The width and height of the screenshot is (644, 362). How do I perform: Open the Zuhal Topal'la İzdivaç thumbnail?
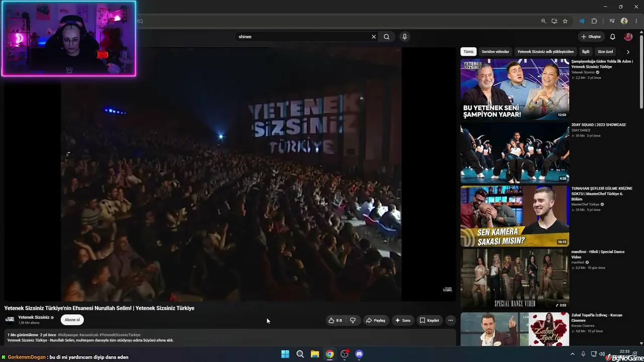point(515,329)
